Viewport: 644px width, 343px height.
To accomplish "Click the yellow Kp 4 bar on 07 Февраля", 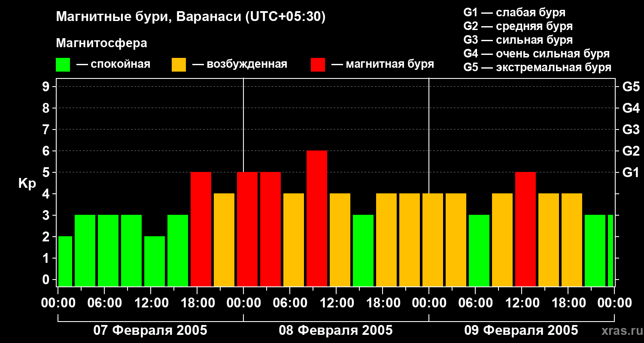I will [x=224, y=240].
